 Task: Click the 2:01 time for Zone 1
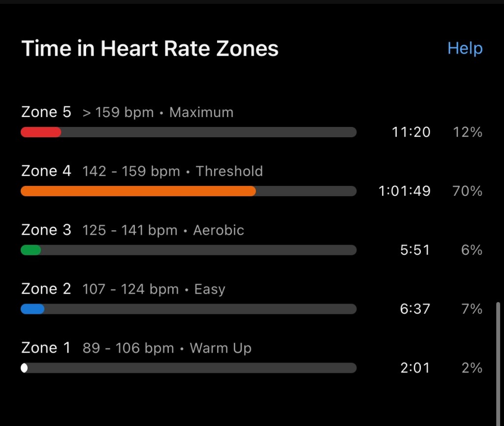415,368
